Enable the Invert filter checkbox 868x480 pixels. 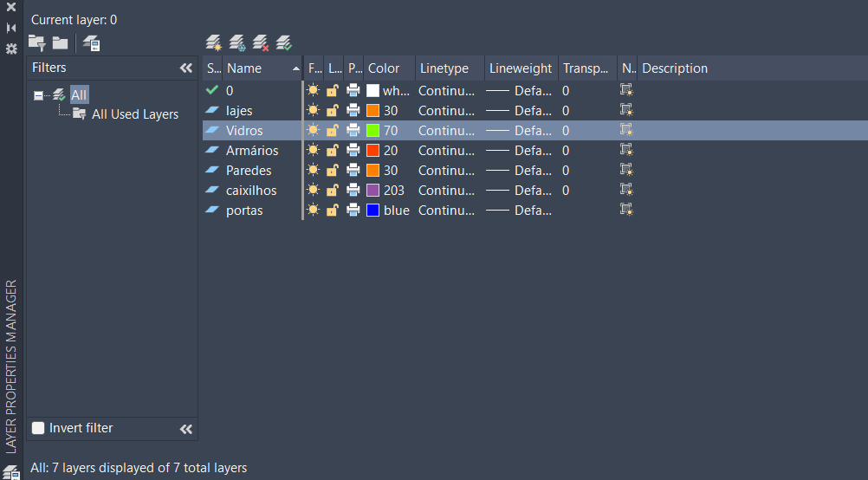point(38,428)
